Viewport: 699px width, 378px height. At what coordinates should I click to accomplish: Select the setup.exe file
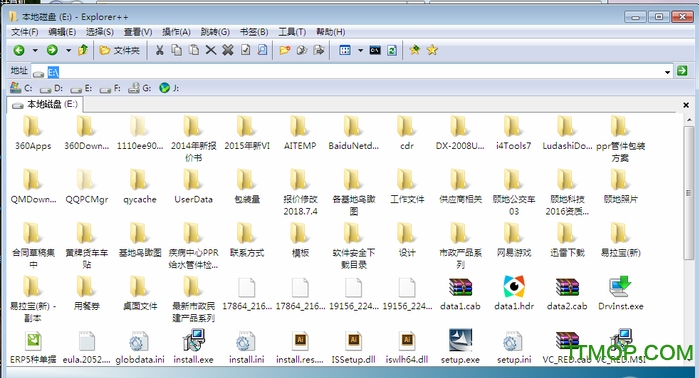click(x=460, y=347)
